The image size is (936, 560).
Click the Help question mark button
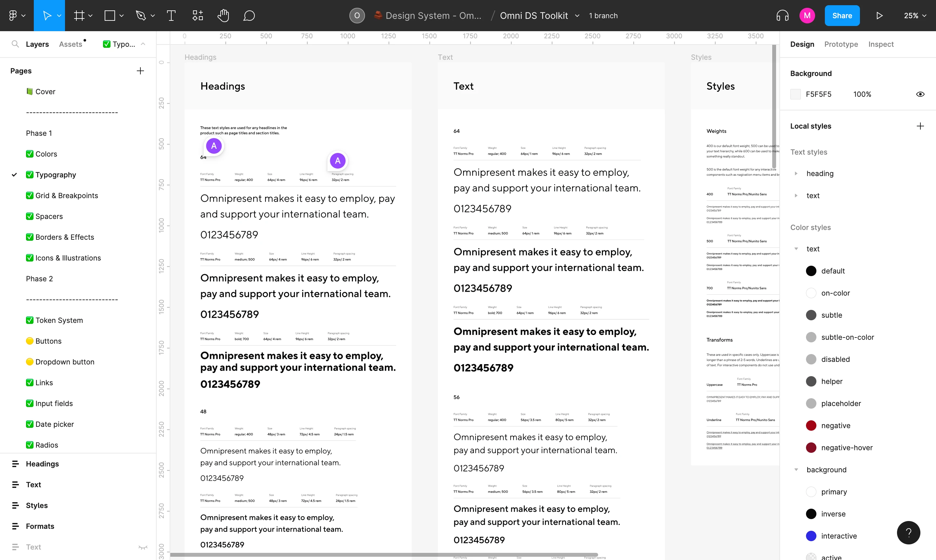(x=909, y=532)
